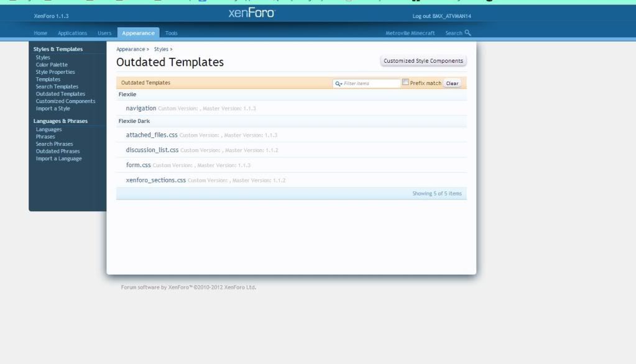Open the filter items magnifier dropdown
The height and width of the screenshot is (364, 636).
click(x=338, y=83)
